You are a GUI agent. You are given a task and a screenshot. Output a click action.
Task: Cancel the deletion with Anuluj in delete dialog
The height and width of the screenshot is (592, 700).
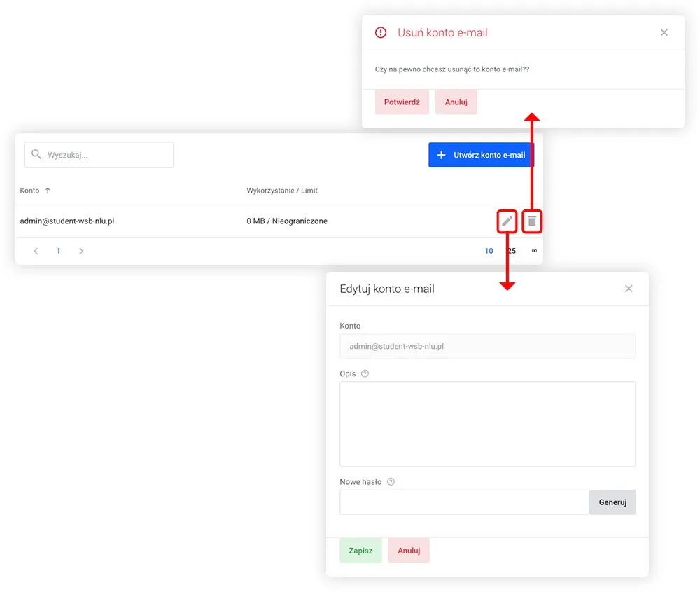click(456, 102)
